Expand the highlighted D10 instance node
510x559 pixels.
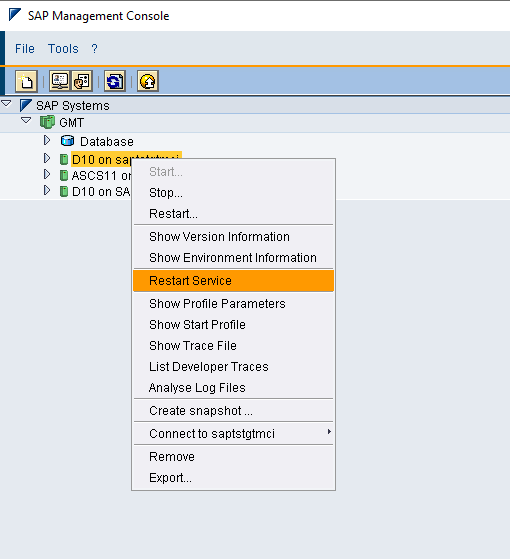coord(47,158)
